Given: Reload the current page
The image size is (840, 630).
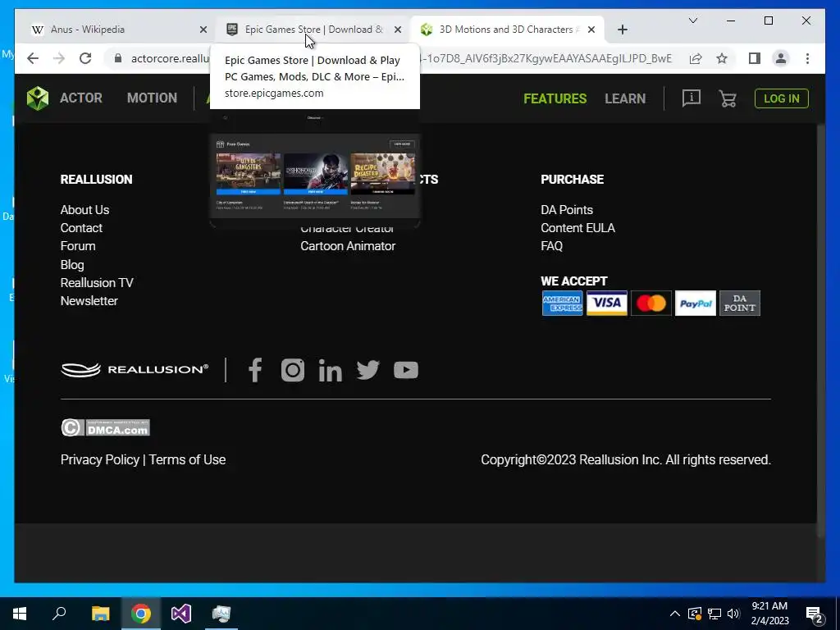Looking at the screenshot, I should [x=85, y=58].
